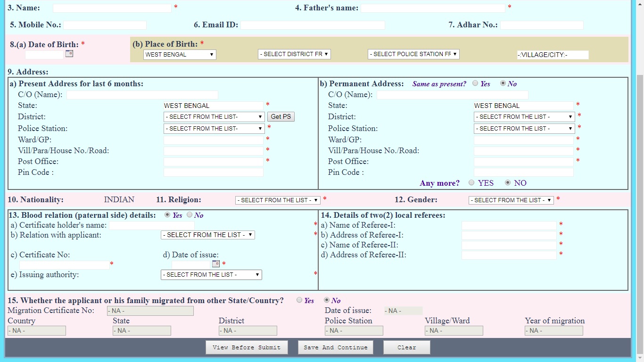Screen dimensions: 644x362
Task: Select No for blood relation paternal side details
Action: point(189,214)
